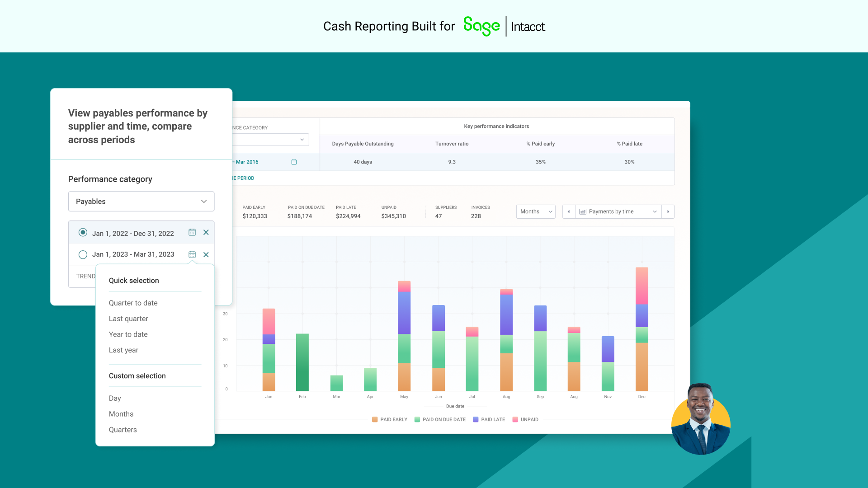Expand the Payables performance category dropdown
868x488 pixels.
141,202
